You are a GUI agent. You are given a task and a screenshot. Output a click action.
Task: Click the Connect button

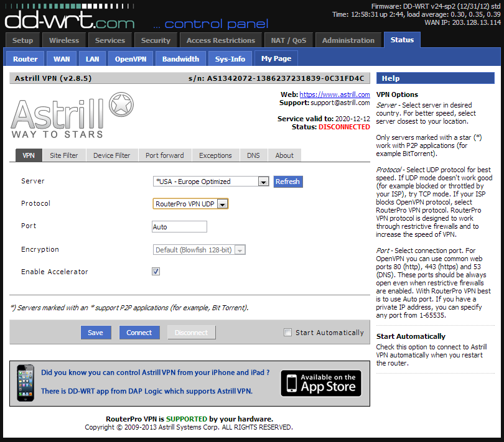tap(139, 333)
